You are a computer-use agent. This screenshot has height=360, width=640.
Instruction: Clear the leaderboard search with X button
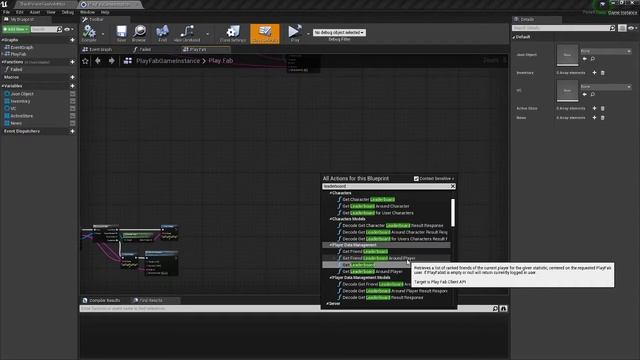click(453, 186)
